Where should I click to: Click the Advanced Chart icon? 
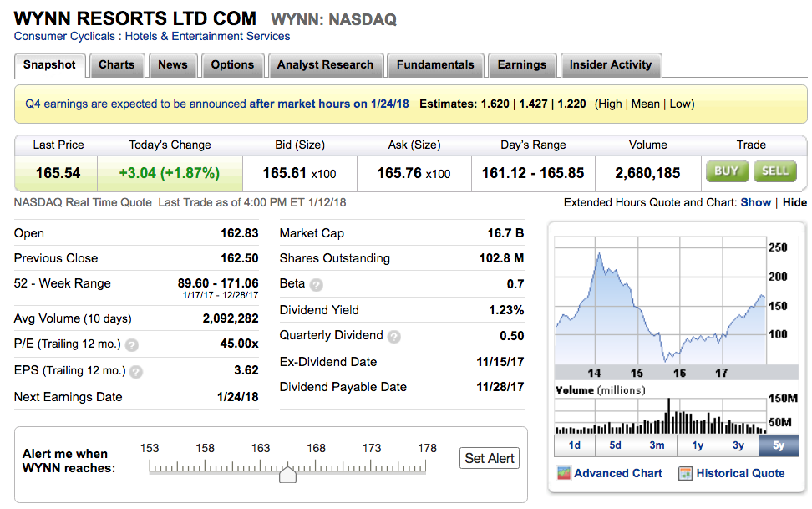[564, 474]
